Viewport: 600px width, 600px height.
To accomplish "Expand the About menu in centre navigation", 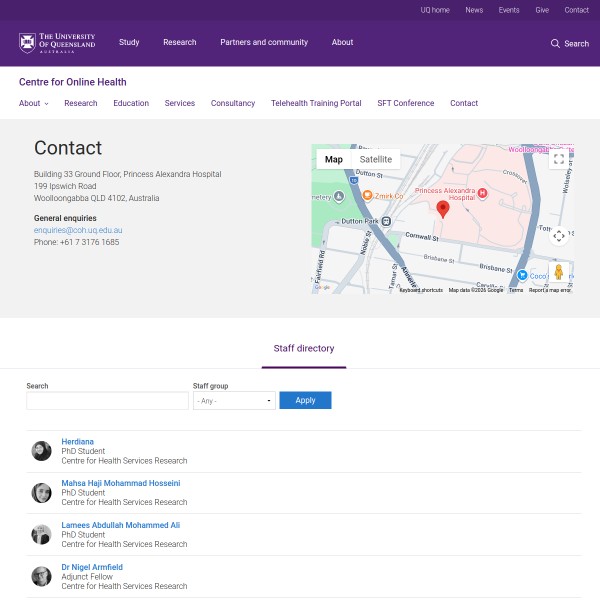I will point(34,103).
